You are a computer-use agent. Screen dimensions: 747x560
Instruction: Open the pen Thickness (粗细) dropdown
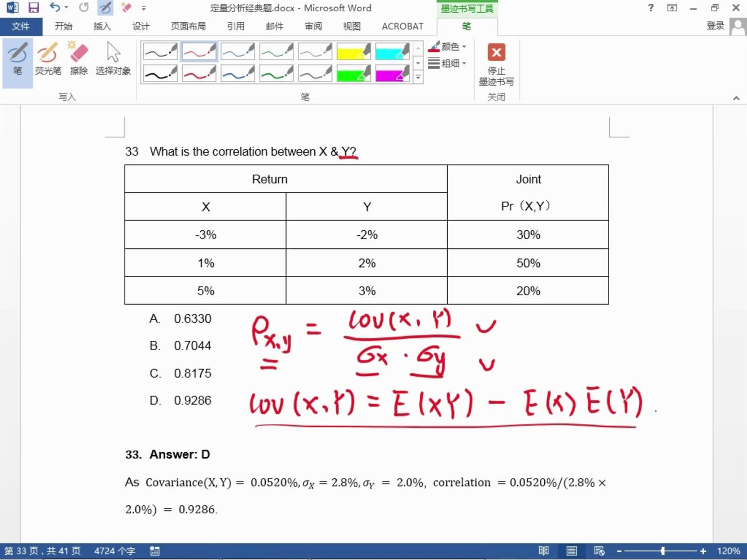coord(447,63)
